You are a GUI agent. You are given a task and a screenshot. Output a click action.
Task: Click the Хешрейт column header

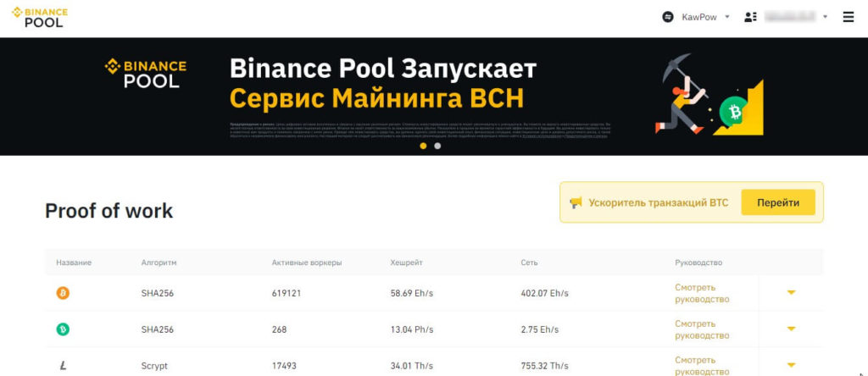tap(405, 263)
